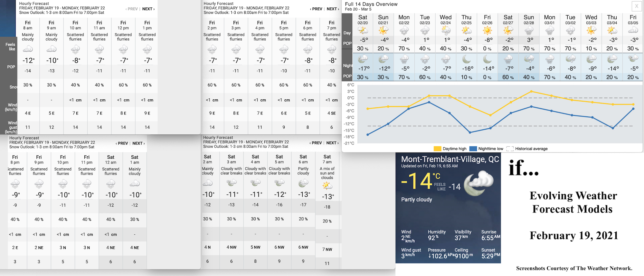Click the 'Screenshots Courtesy of The Weather Network.' credit
Image resolution: width=644 pixels, height=276 pixels.
pyautogui.click(x=574, y=268)
